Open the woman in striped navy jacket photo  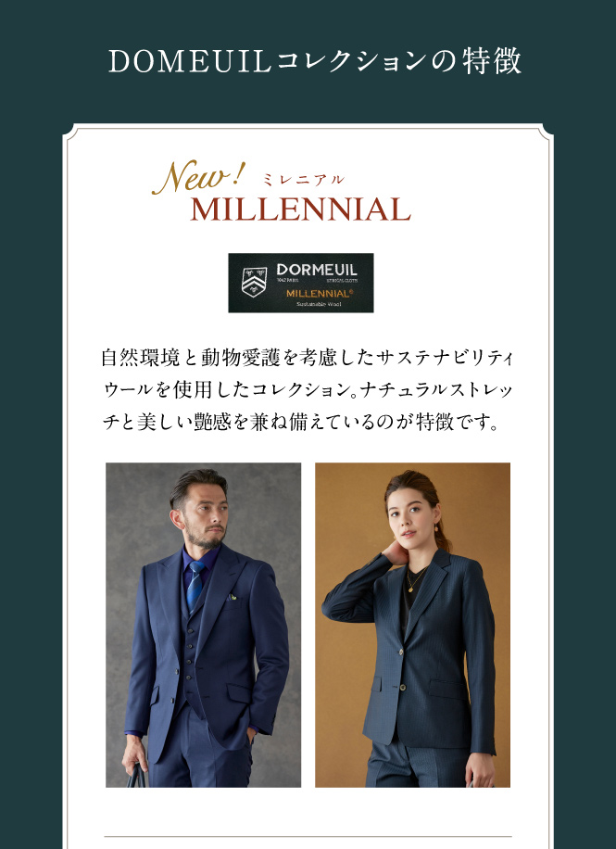412,625
